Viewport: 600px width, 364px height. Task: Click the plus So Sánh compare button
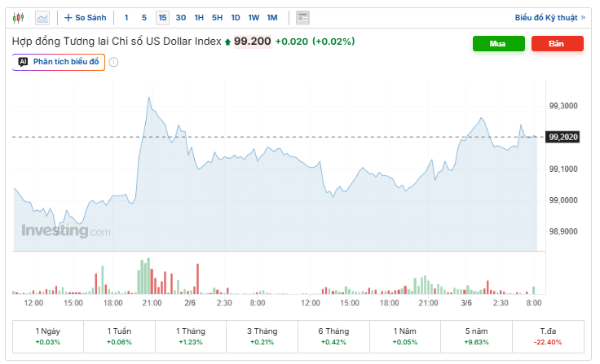[85, 18]
